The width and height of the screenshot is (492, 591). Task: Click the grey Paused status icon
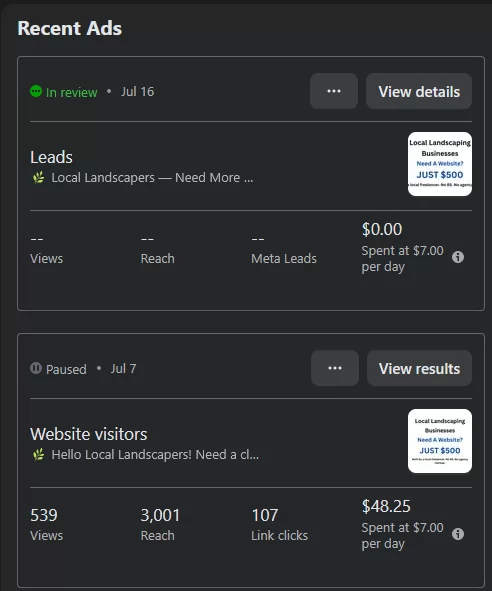[x=36, y=368]
